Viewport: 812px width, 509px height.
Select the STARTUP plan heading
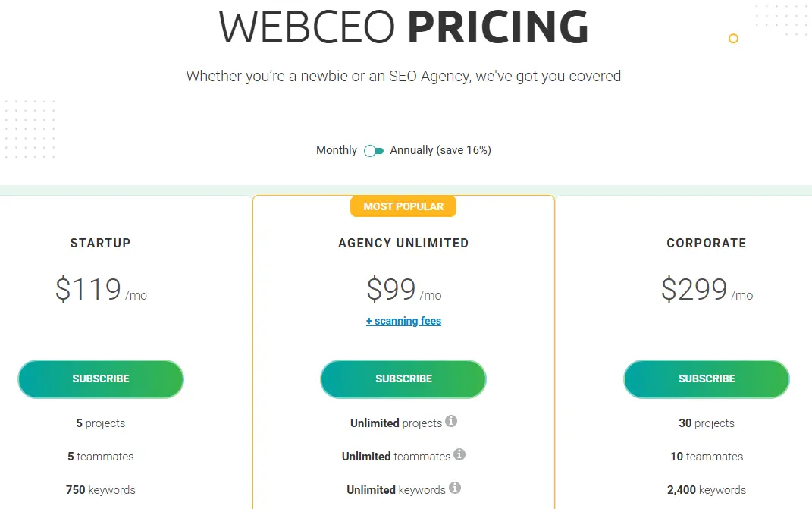click(x=100, y=243)
